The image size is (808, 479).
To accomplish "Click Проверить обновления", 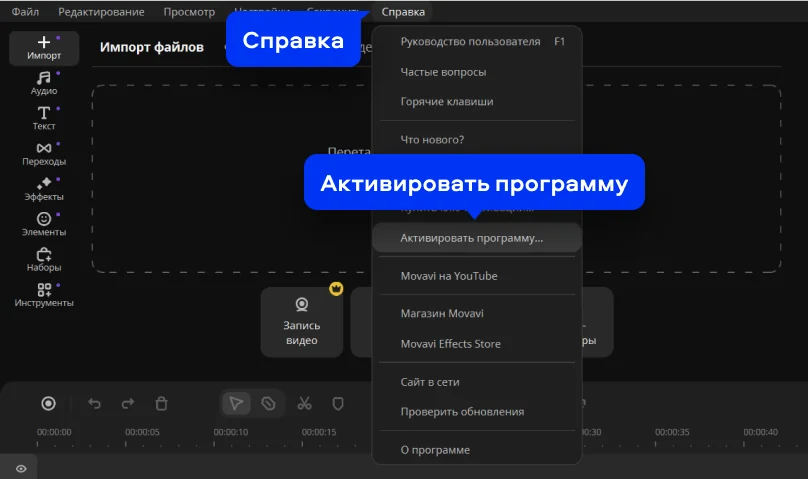I will 477,412.
